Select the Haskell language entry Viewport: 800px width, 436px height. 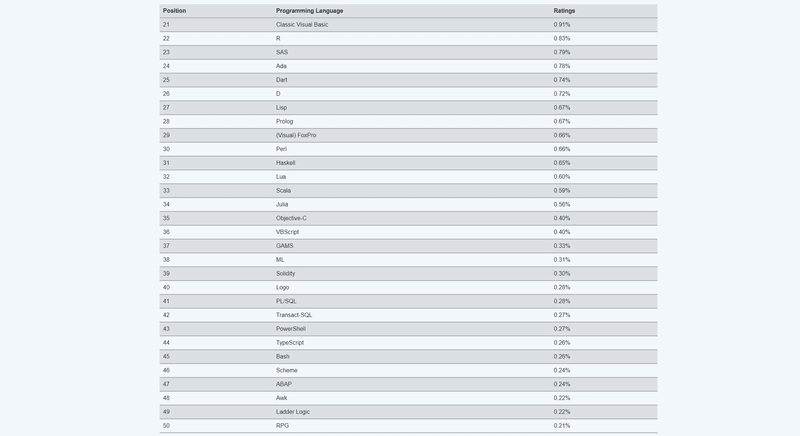click(x=286, y=163)
